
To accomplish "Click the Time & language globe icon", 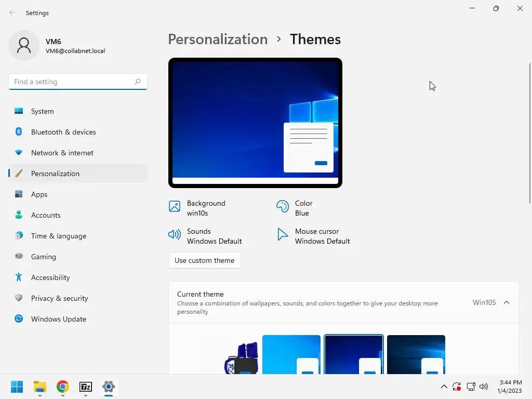I will pyautogui.click(x=19, y=235).
